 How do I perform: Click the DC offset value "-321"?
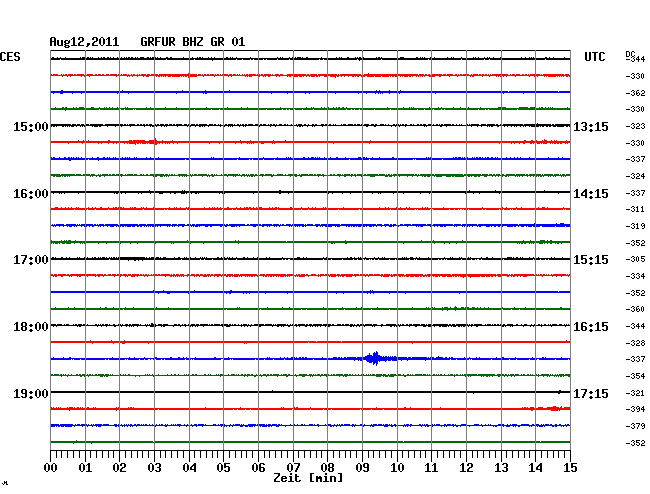[635, 393]
